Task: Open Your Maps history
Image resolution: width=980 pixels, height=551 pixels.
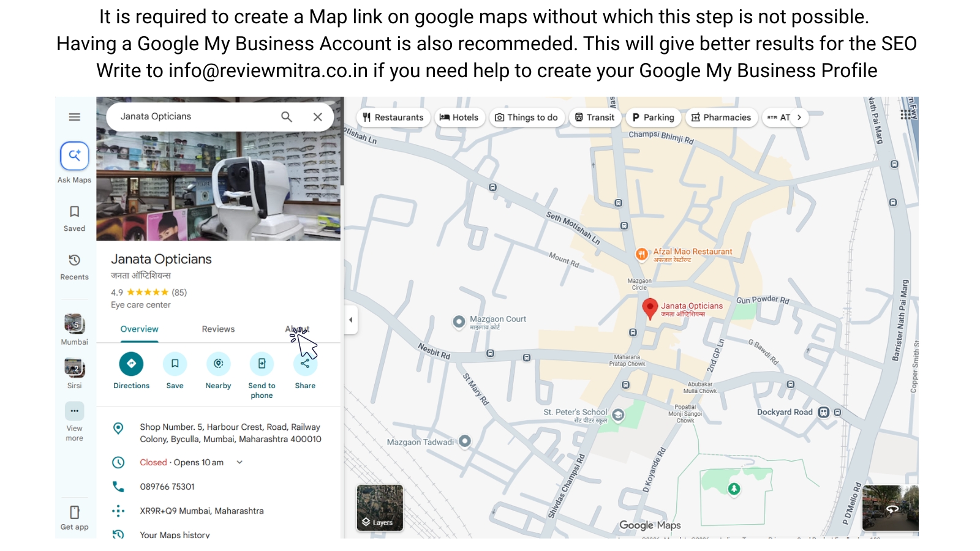Action: pos(175,534)
